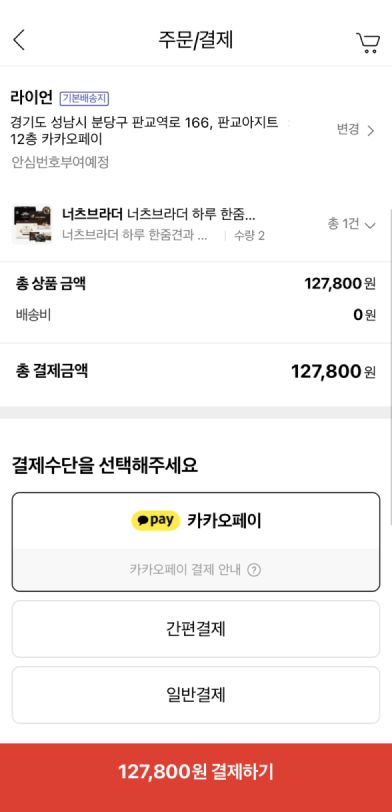Tap the 라이언 recipient name

click(32, 97)
